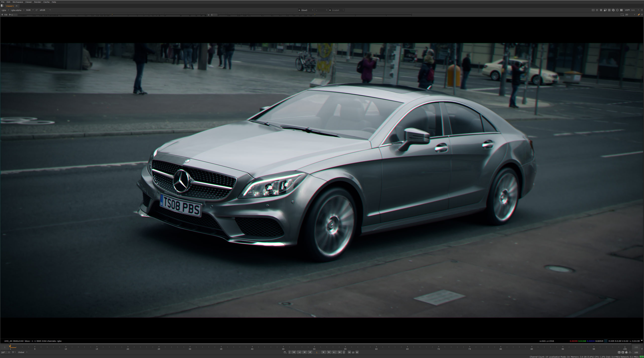The image size is (644, 358).
Task: Toggle the clip to format icon
Action: click(593, 10)
